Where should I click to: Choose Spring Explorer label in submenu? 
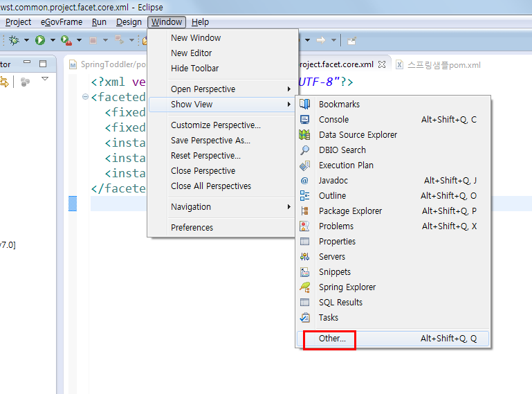(x=347, y=287)
